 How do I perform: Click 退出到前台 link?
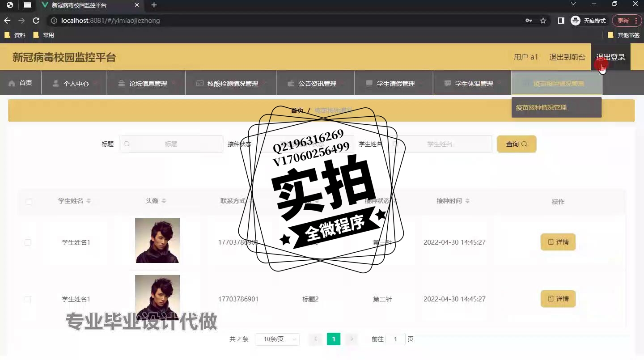[567, 57]
